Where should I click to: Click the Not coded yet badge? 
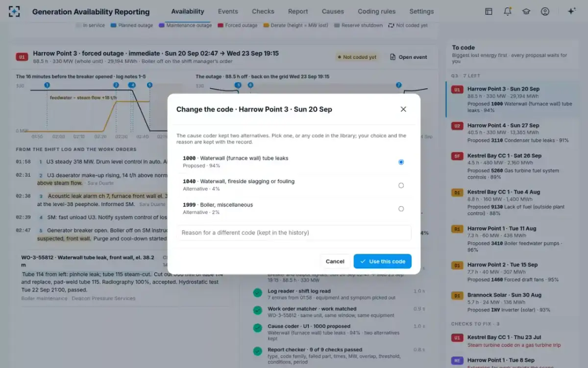[x=356, y=57]
